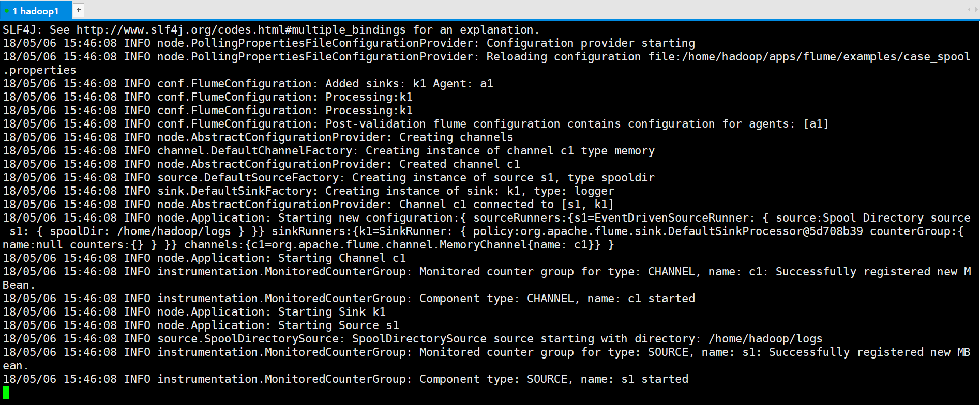The height and width of the screenshot is (405, 980).
Task: Close the hadoop1 tab via its x
Action: pos(65,7)
